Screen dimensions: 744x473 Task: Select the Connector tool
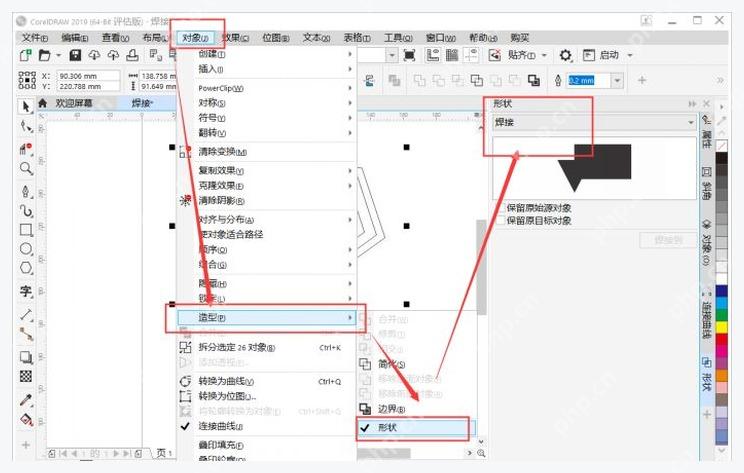[26, 334]
